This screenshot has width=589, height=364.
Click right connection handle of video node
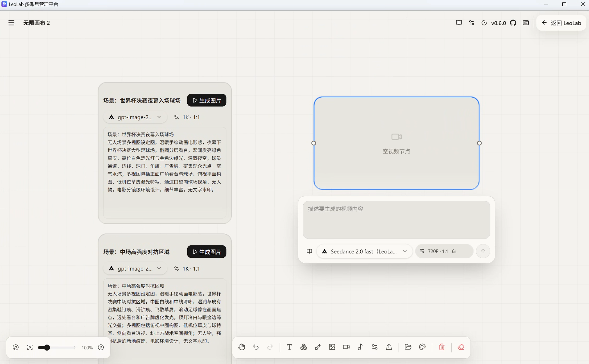click(479, 143)
